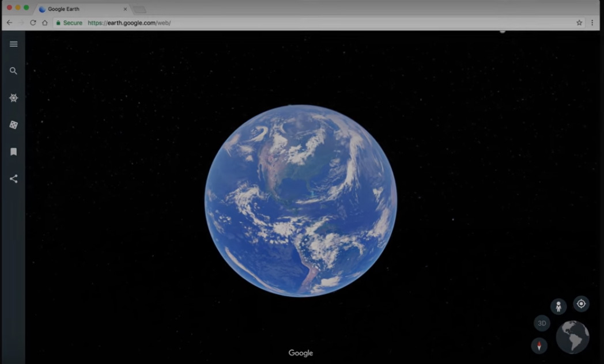Bookmark this page with the star

579,23
